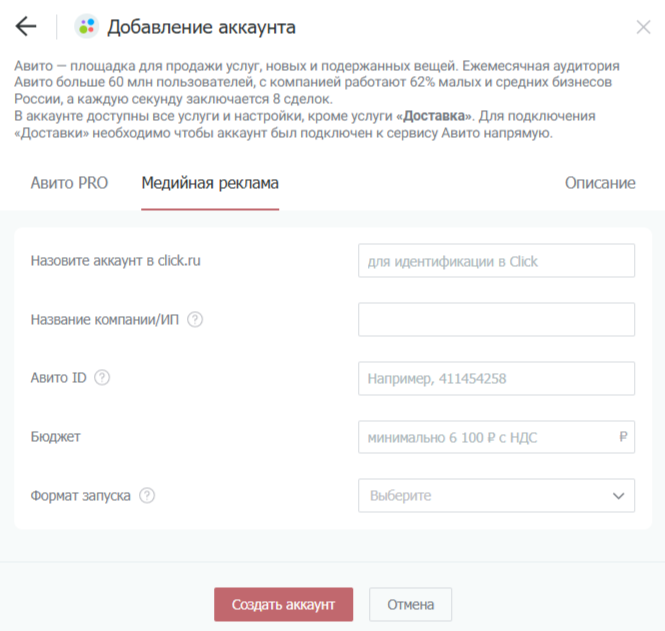This screenshot has width=665, height=631.
Task: Select the Медийная реклама tab
Action: (210, 183)
